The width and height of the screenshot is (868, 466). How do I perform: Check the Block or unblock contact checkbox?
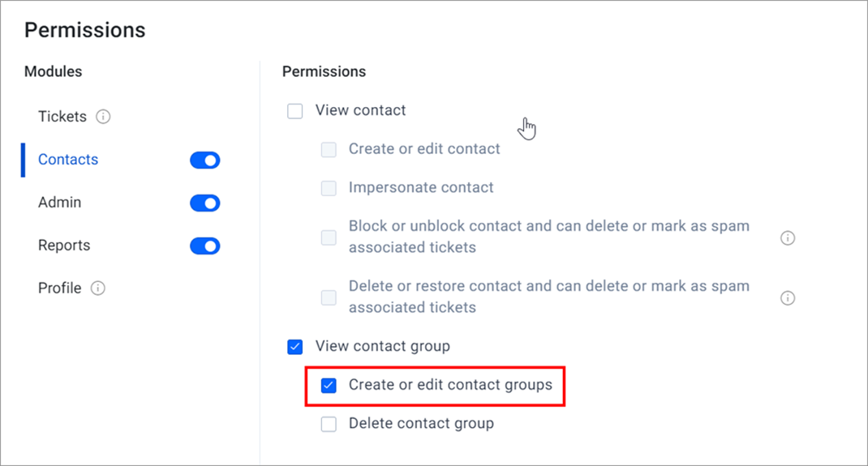329,237
